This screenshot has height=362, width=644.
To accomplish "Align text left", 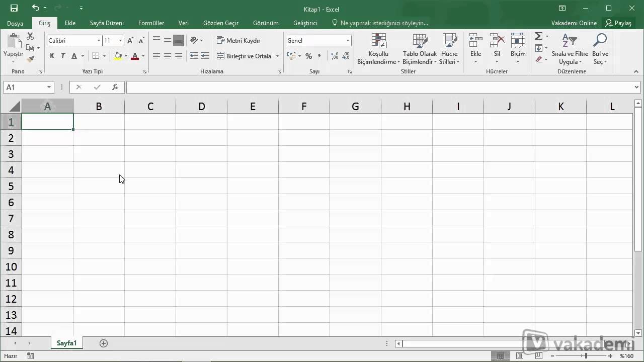I will point(156,56).
